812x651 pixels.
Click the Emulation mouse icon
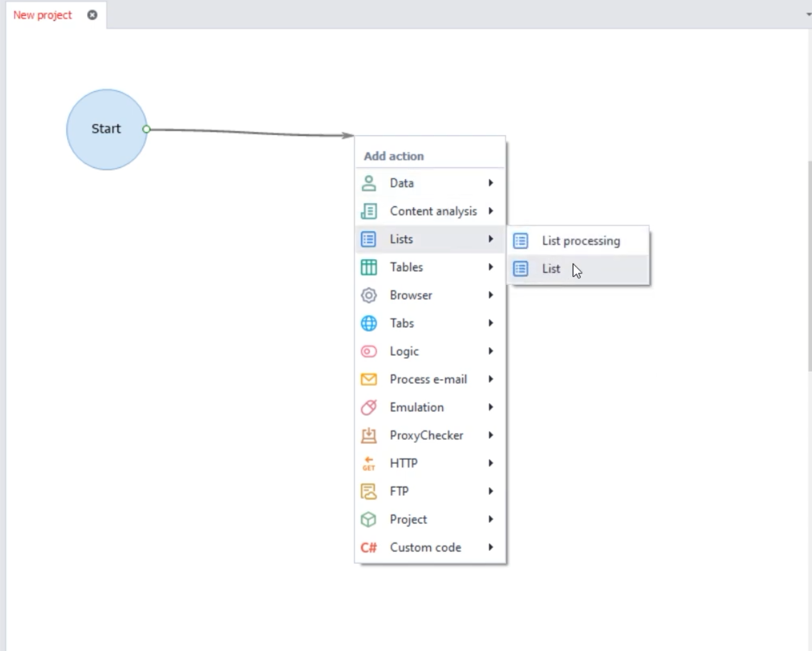pos(369,408)
